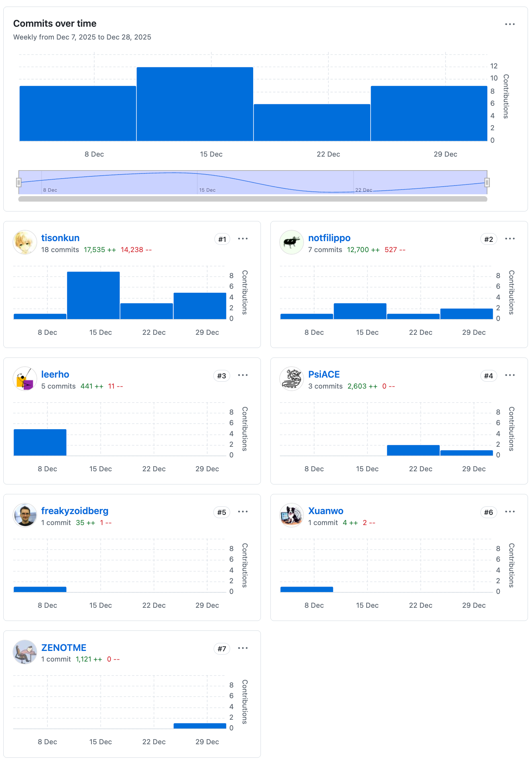
Task: Expand the more menu on notfilippo's card
Action: (x=510, y=239)
